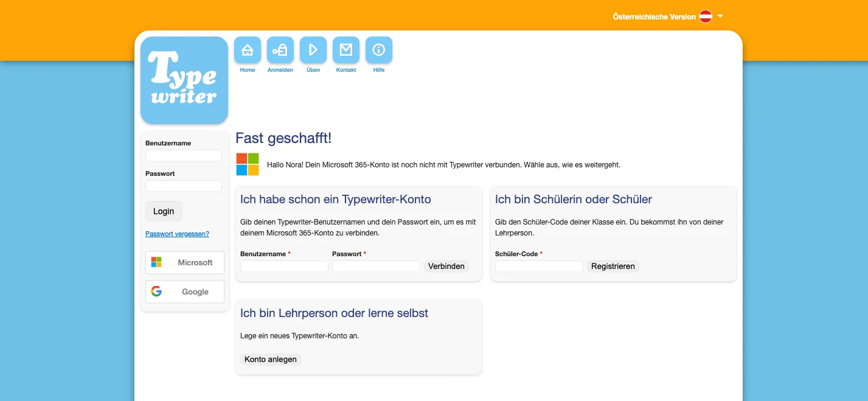This screenshot has height=401, width=868.
Task: Focus the sidebar Benutzername field
Action: (x=184, y=156)
